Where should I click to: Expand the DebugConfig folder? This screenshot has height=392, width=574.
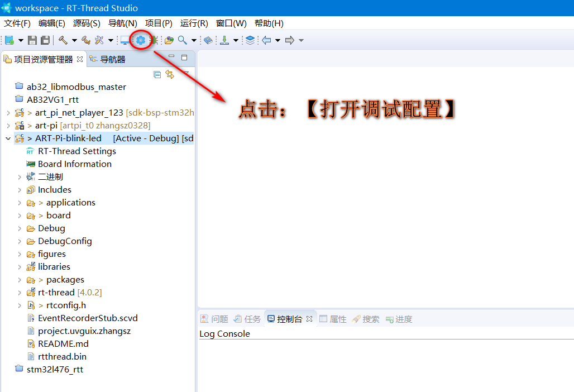click(20, 241)
